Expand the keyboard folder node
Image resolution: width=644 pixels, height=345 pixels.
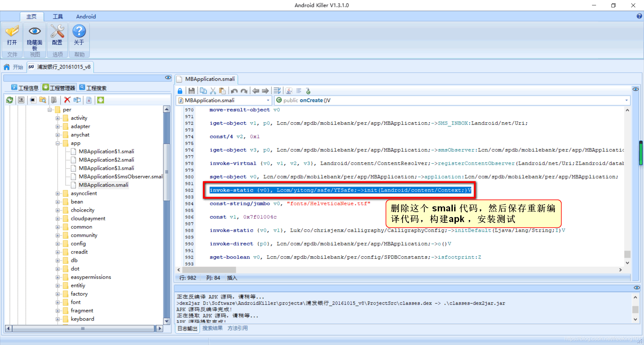click(58, 319)
